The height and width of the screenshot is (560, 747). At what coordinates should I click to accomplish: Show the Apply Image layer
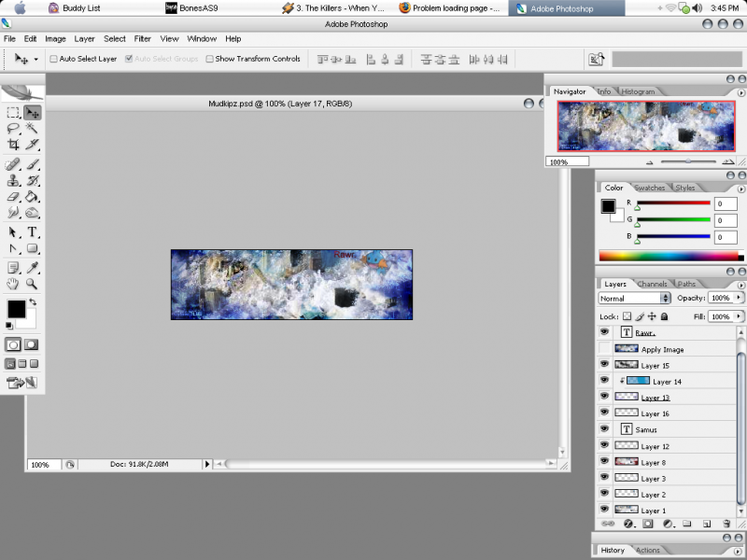pyautogui.click(x=604, y=348)
